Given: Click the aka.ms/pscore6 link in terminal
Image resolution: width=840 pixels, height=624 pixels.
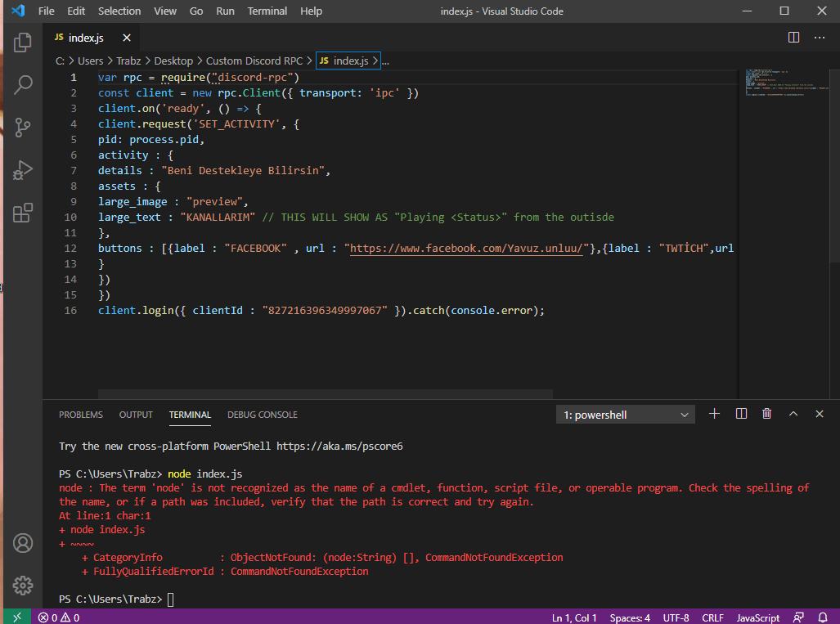Looking at the screenshot, I should [x=339, y=446].
